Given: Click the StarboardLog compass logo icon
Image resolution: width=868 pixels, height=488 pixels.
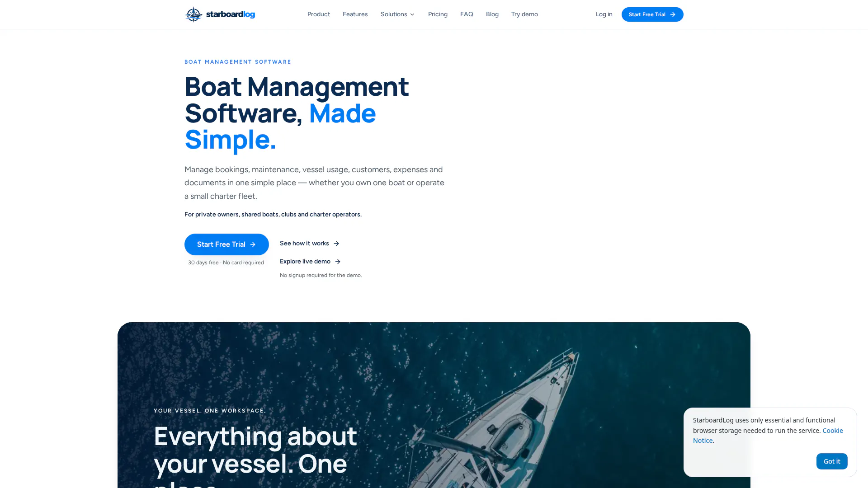Looking at the screenshot, I should coord(193,14).
